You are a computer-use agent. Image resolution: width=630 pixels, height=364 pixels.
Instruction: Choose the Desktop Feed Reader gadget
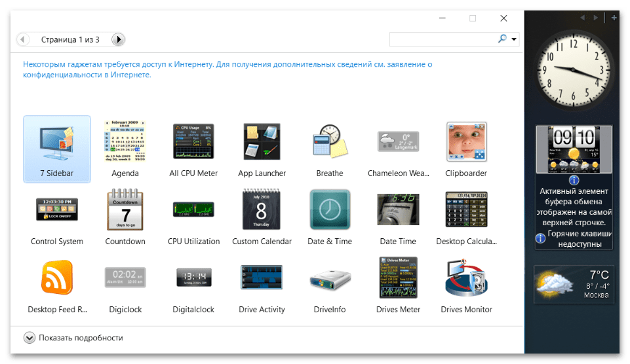(x=56, y=285)
